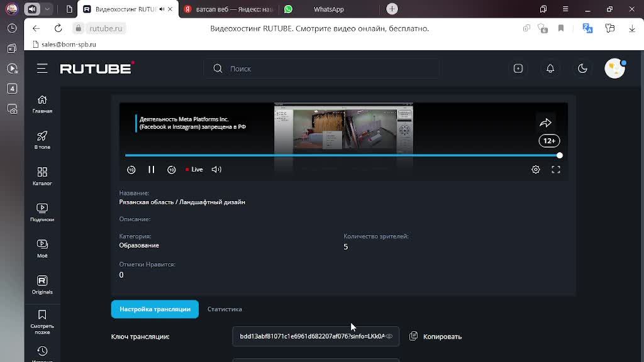The height and width of the screenshot is (362, 644).
Task: Click Образование category value
Action: [x=139, y=246]
